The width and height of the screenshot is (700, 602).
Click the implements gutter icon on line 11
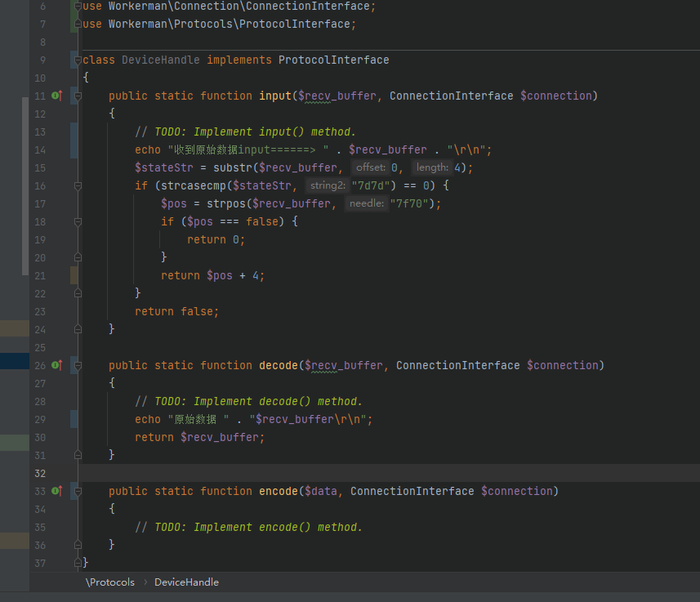pos(56,95)
